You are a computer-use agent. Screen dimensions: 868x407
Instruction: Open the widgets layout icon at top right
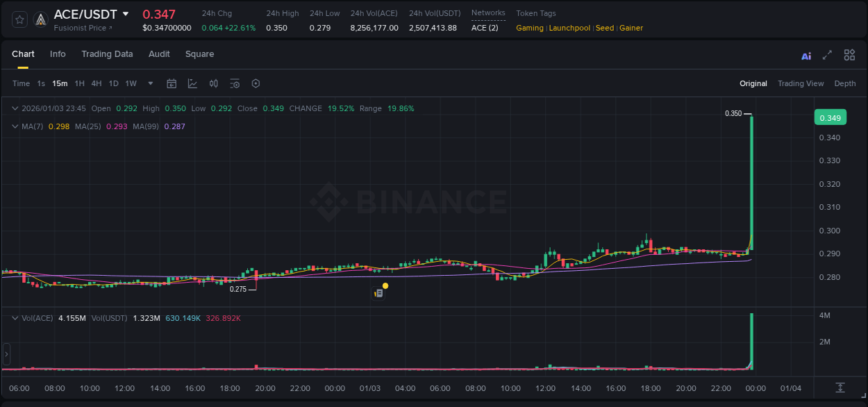click(849, 55)
